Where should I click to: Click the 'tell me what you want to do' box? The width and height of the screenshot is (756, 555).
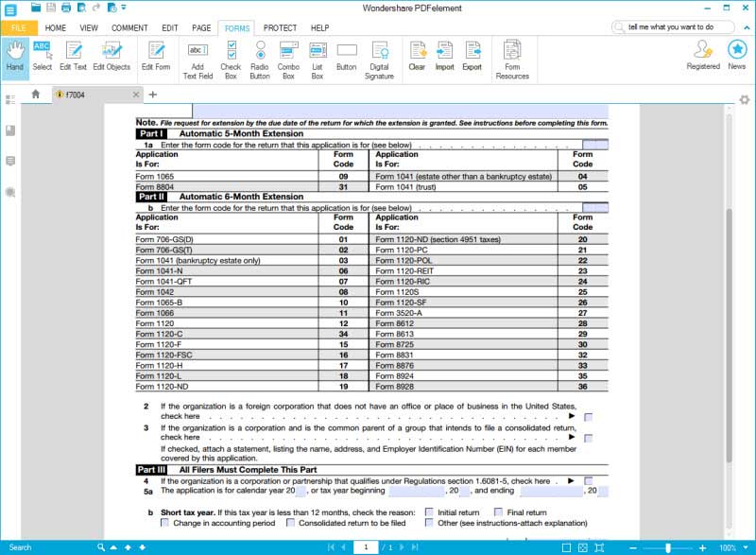(x=673, y=27)
